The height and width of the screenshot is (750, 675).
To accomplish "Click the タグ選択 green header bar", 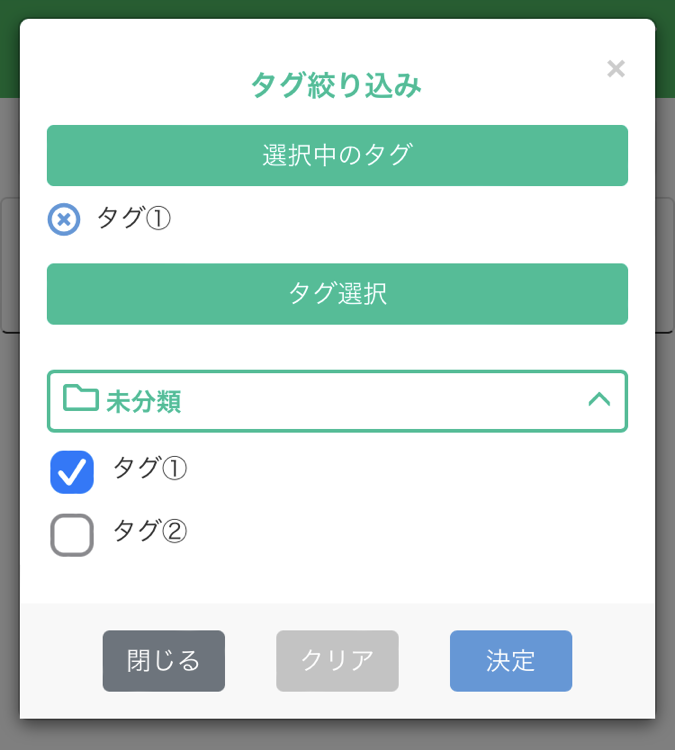I will [337, 294].
